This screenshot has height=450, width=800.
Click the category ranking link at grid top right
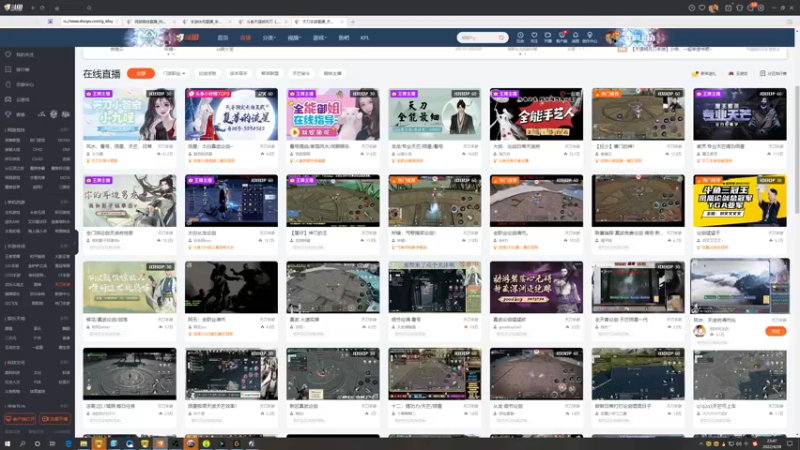pyautogui.click(x=773, y=73)
